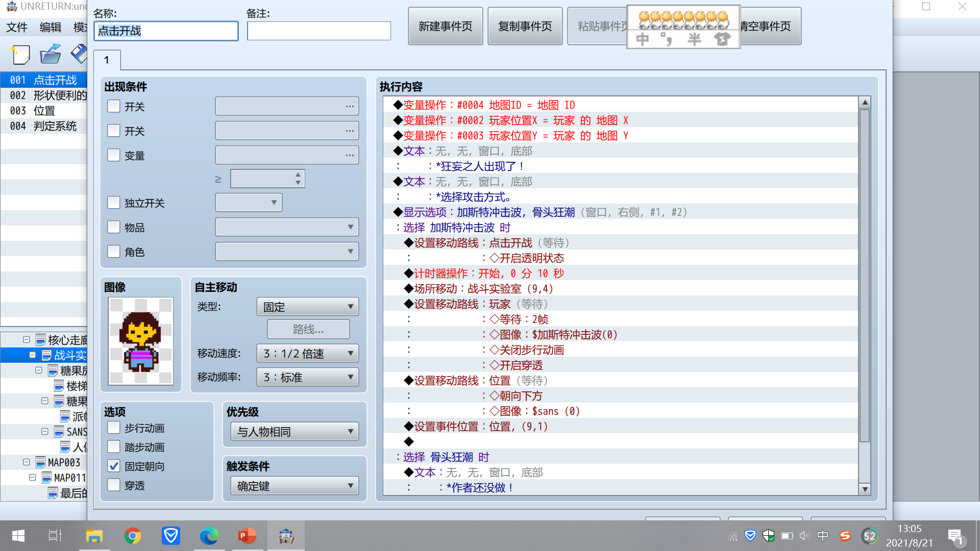Open the 优先级 dropdown
Viewport: 980px width, 551px height.
(x=295, y=431)
